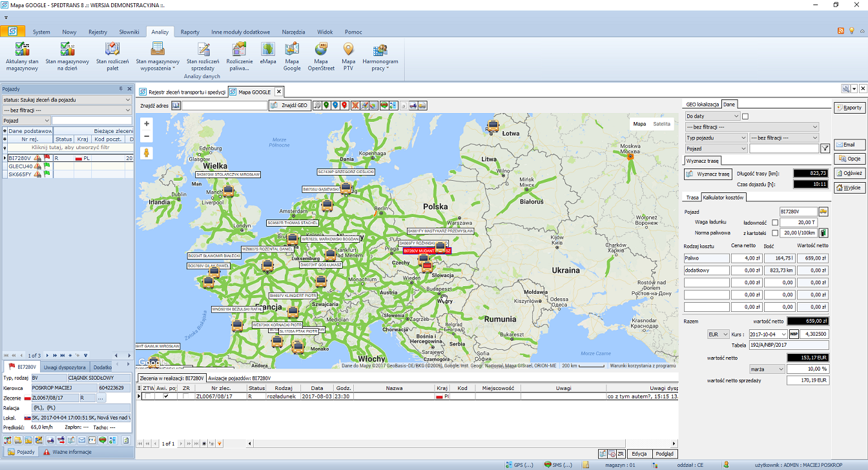Image resolution: width=868 pixels, height=470 pixels.
Task: Open bez filtracji dropdown in Pojazdy panel
Action: click(x=67, y=110)
